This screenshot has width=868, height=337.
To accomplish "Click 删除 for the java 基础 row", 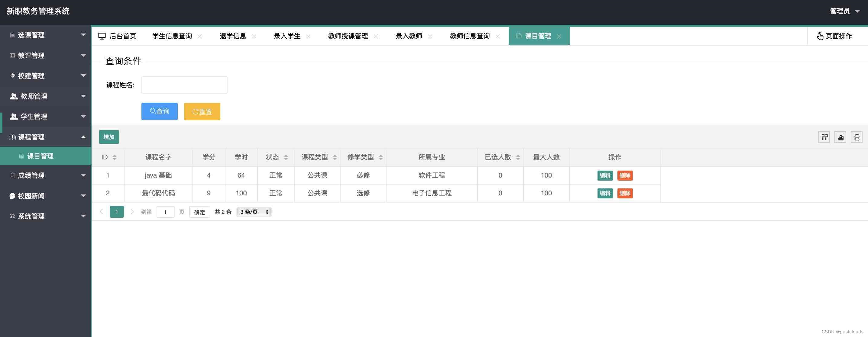I will tap(625, 175).
